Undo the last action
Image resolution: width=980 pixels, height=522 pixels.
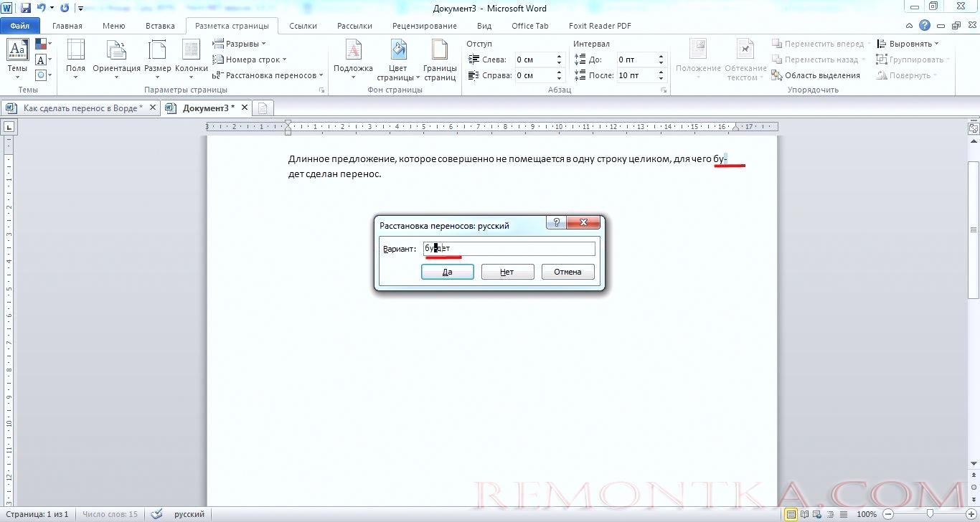(x=41, y=8)
